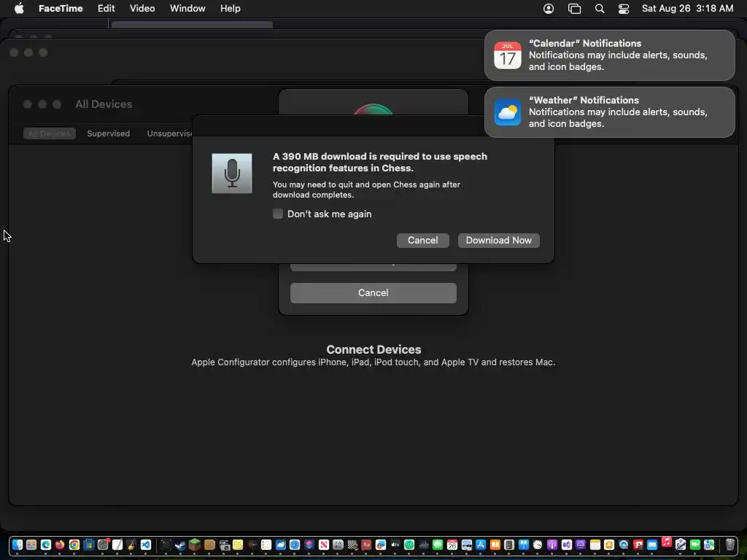Open the Help menu

pos(230,9)
